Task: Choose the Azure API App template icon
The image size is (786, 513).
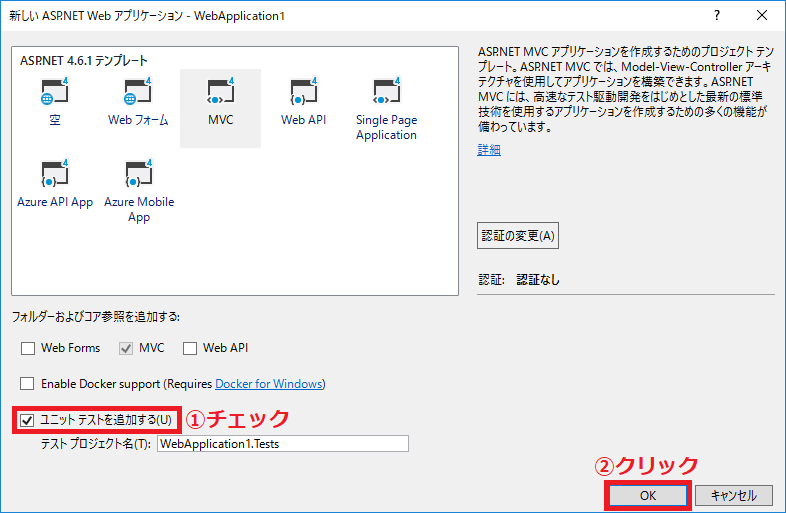Action: click(x=55, y=174)
